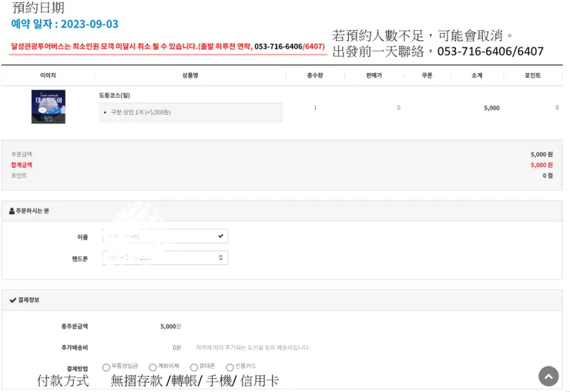570x392 pixels.
Task: Click product name 도동코스(일)
Action: tap(115, 95)
